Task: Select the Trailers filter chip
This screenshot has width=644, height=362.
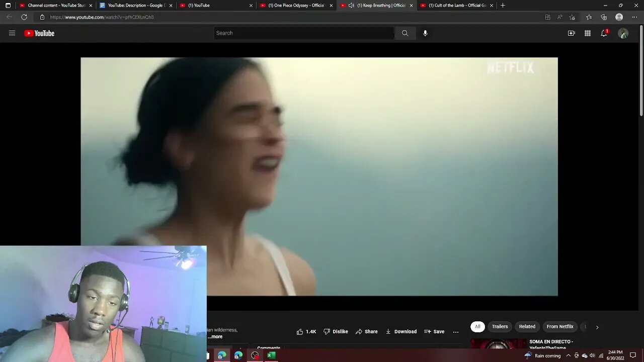Action: [500, 327]
